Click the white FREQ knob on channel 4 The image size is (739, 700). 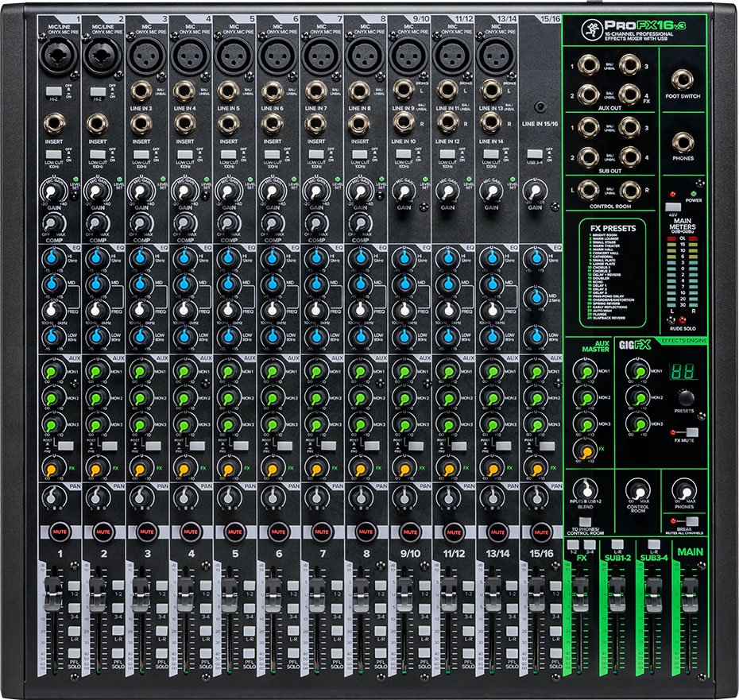click(184, 309)
